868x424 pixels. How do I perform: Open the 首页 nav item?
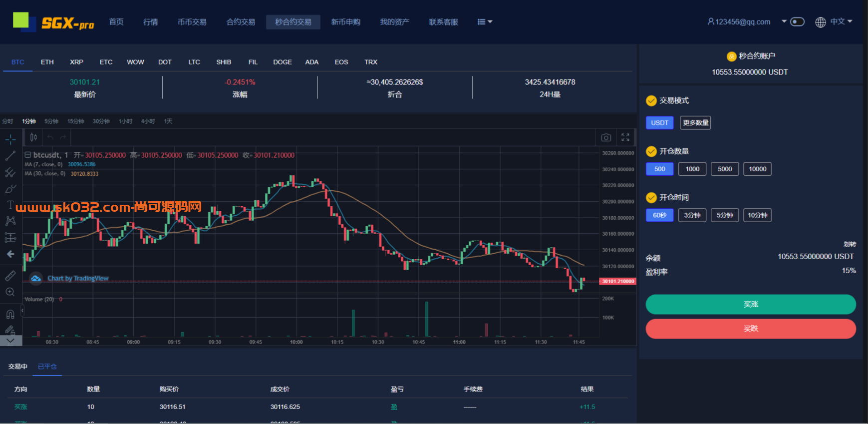click(x=116, y=22)
